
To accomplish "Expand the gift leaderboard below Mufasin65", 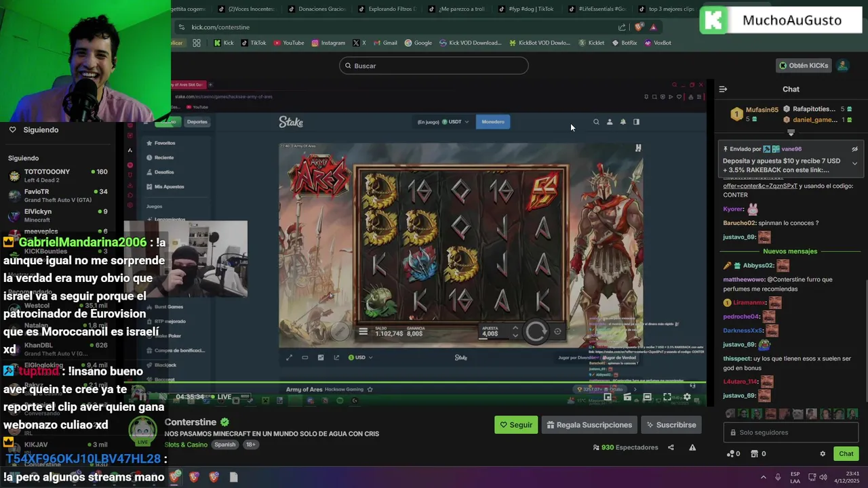I will (791, 133).
